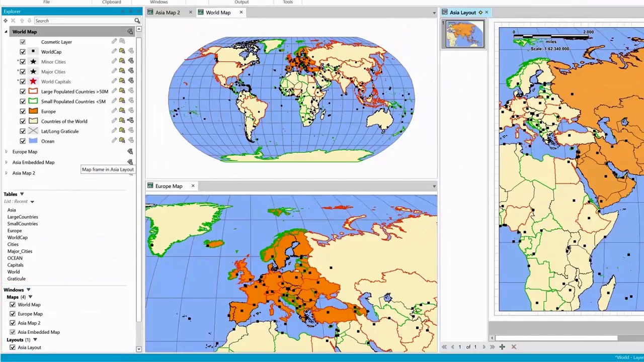Screen dimensions: 644x362
Task: Switch to the Asia Map 2 tab
Action: pyautogui.click(x=167, y=13)
